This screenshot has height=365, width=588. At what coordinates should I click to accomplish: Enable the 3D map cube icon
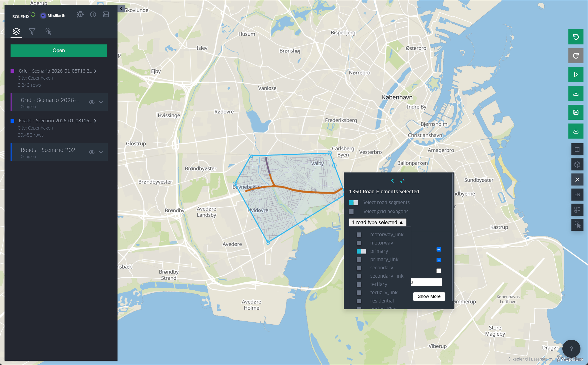(x=577, y=165)
